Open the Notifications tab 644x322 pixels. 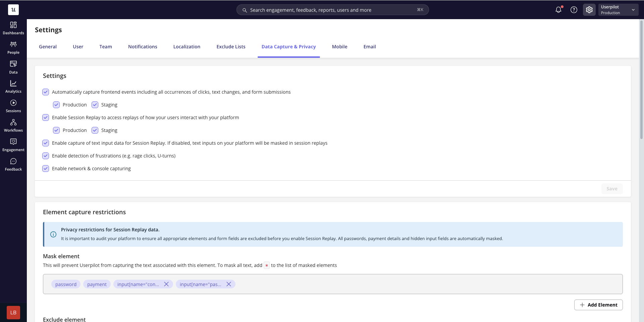point(143,47)
